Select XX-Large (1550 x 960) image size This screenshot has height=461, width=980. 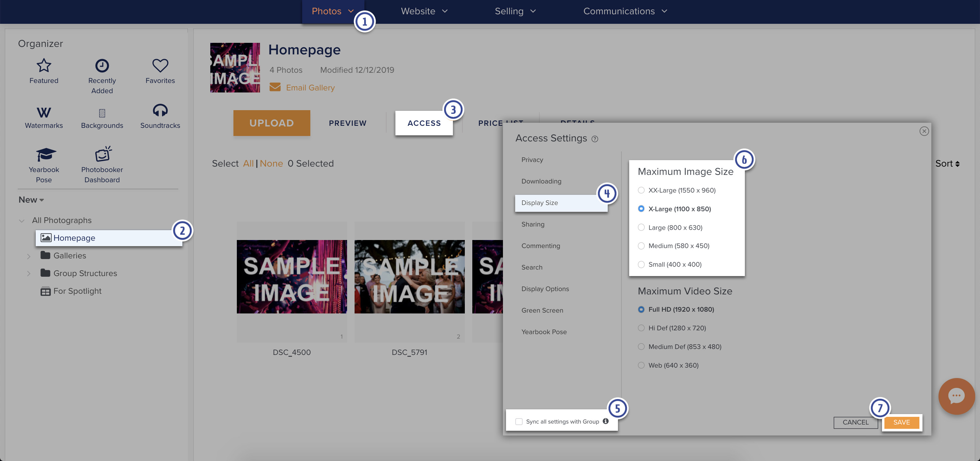(x=641, y=190)
